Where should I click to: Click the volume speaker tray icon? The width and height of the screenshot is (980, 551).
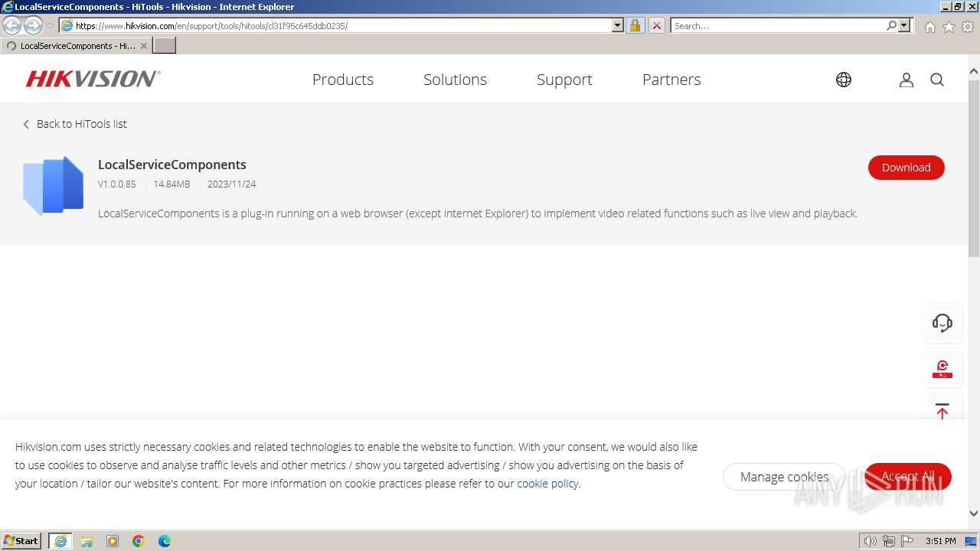pyautogui.click(x=871, y=541)
